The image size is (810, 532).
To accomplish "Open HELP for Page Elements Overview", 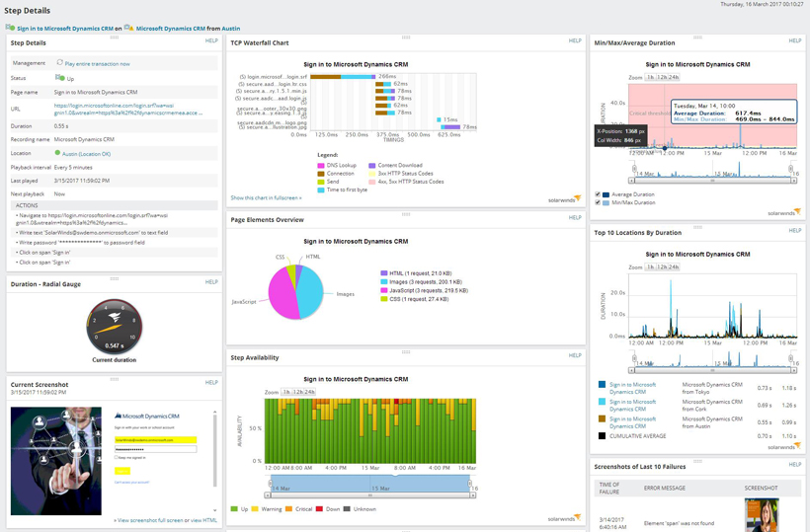I will (575, 217).
